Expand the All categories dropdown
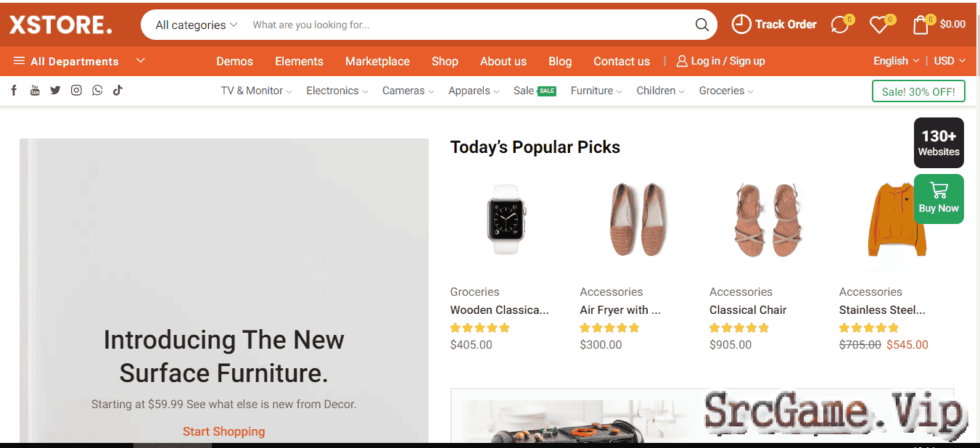 pos(196,25)
